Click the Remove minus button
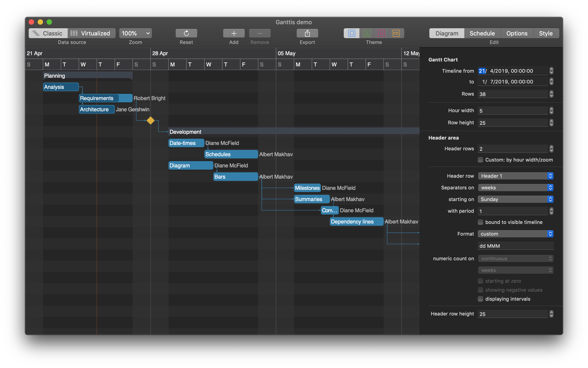Screen dimensions: 588x368 click(x=259, y=33)
